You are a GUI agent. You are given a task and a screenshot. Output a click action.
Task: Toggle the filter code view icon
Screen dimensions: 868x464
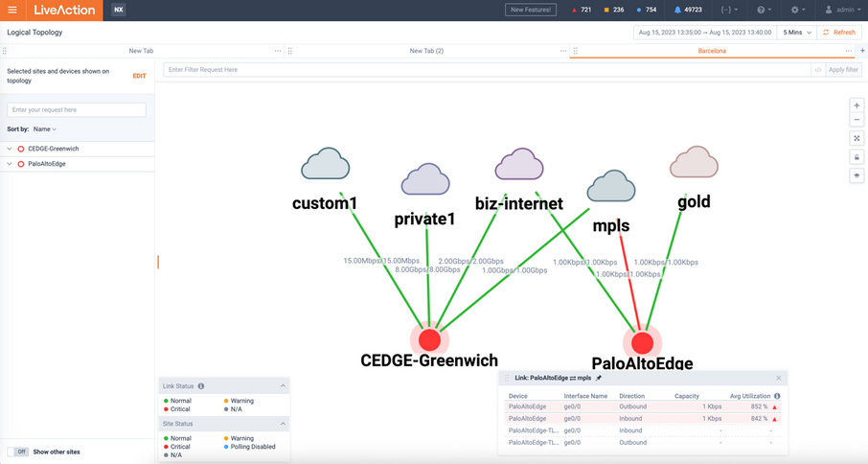[818, 70]
